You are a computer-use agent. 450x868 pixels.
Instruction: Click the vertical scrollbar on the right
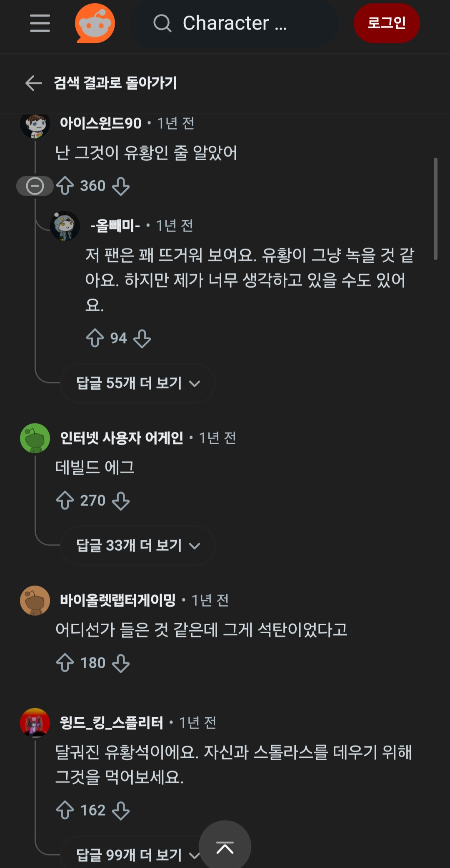coord(435,208)
